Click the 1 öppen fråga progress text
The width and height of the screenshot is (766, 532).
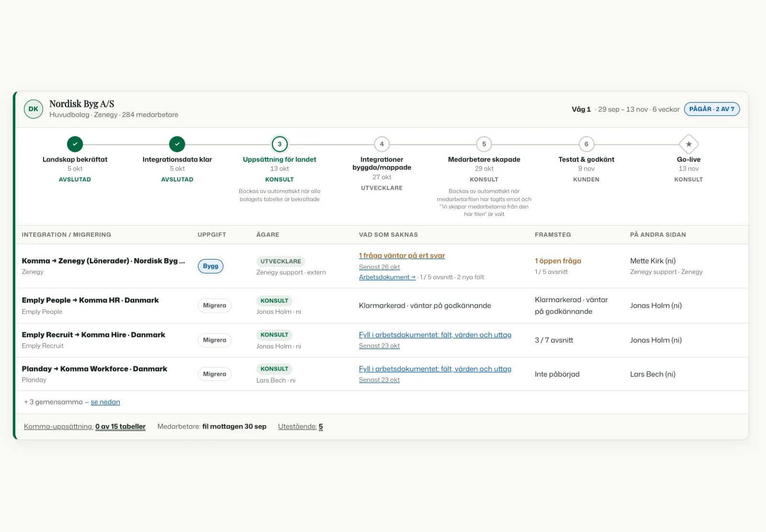pos(558,261)
